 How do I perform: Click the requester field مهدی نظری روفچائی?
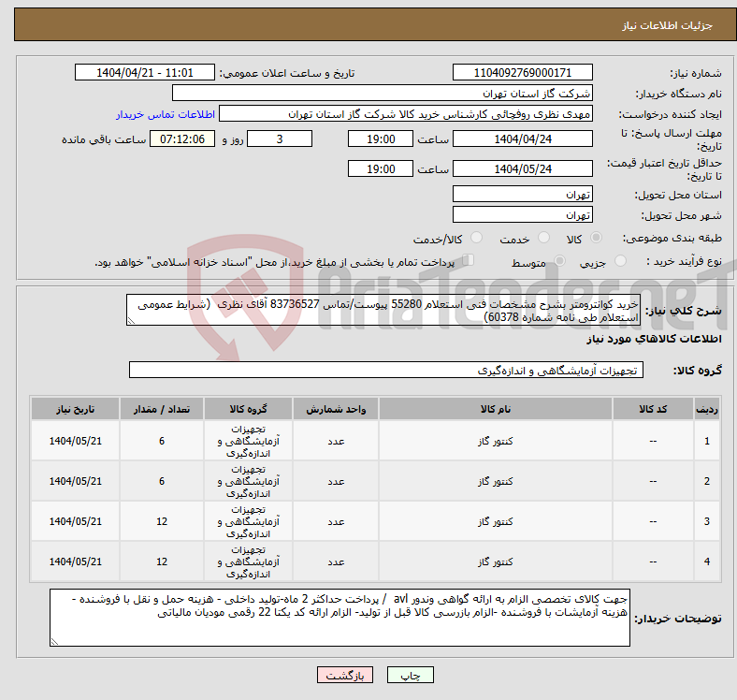click(406, 114)
